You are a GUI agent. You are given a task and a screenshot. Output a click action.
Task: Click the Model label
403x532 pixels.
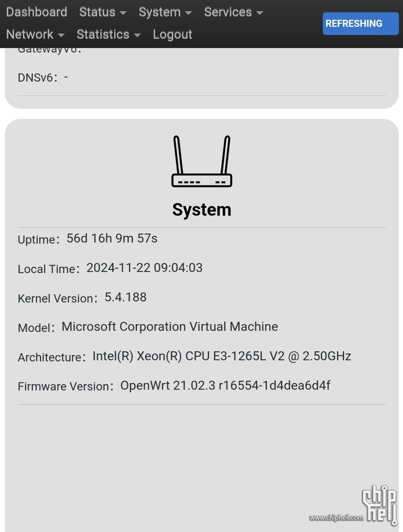tap(36, 328)
